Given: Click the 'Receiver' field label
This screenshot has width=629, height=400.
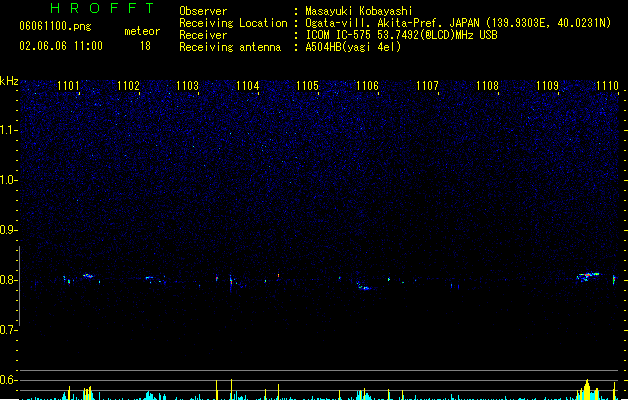Looking at the screenshot, I should tap(203, 35).
